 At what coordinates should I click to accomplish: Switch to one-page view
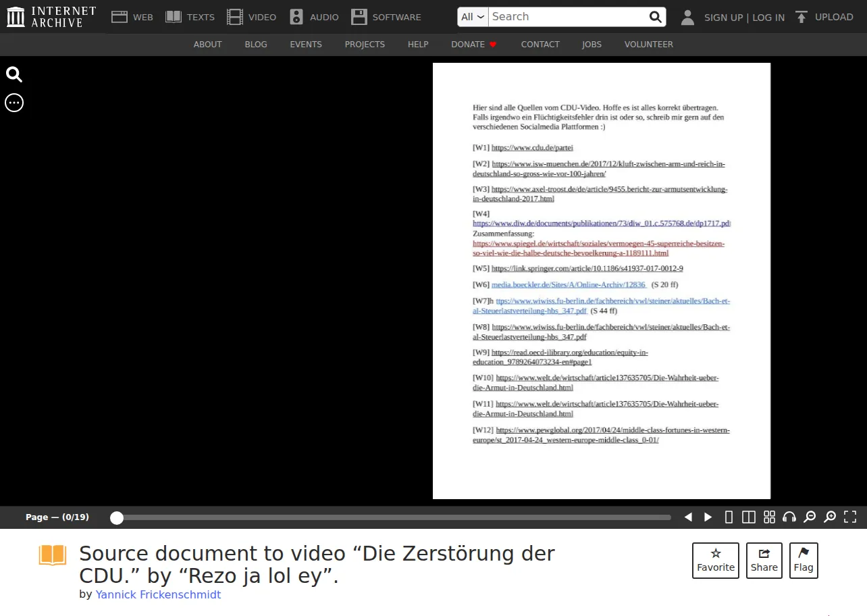coord(729,517)
